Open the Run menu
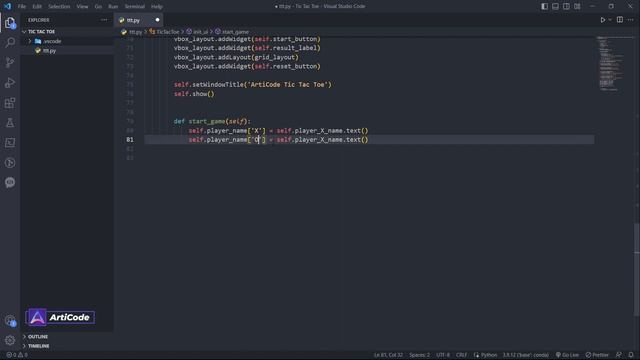 coord(113,7)
